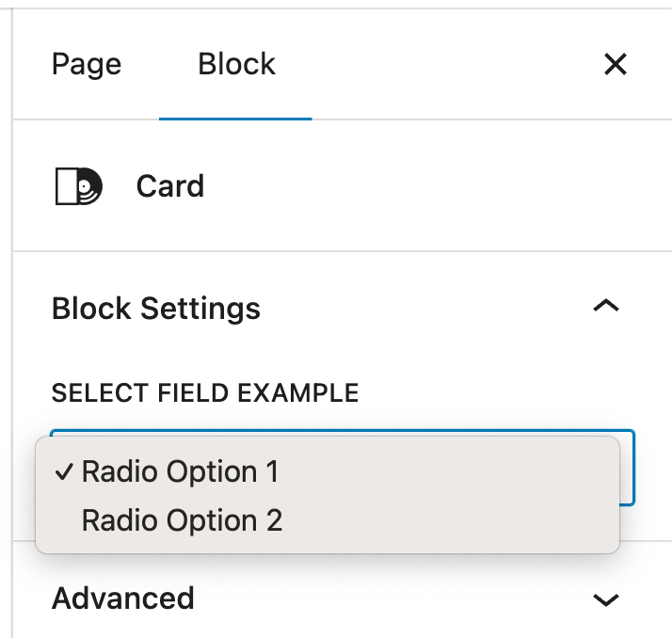Click the empty Block Settings row beside its heading
This screenshot has height=638, width=672.
pyautogui.click(x=424, y=309)
